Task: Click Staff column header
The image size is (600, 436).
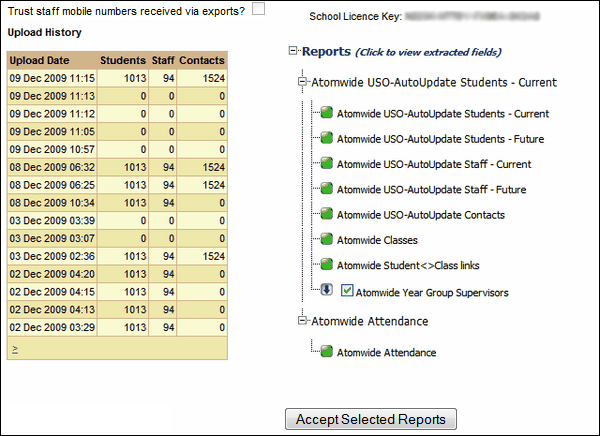Action: point(163,60)
